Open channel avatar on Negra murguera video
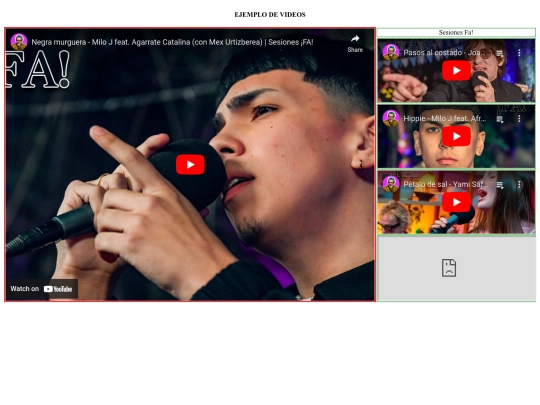 (x=19, y=42)
